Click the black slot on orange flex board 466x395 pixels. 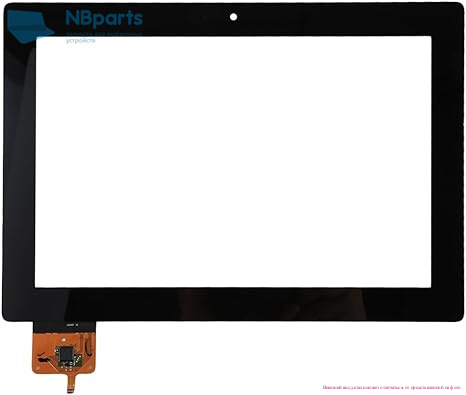[x=44, y=360]
